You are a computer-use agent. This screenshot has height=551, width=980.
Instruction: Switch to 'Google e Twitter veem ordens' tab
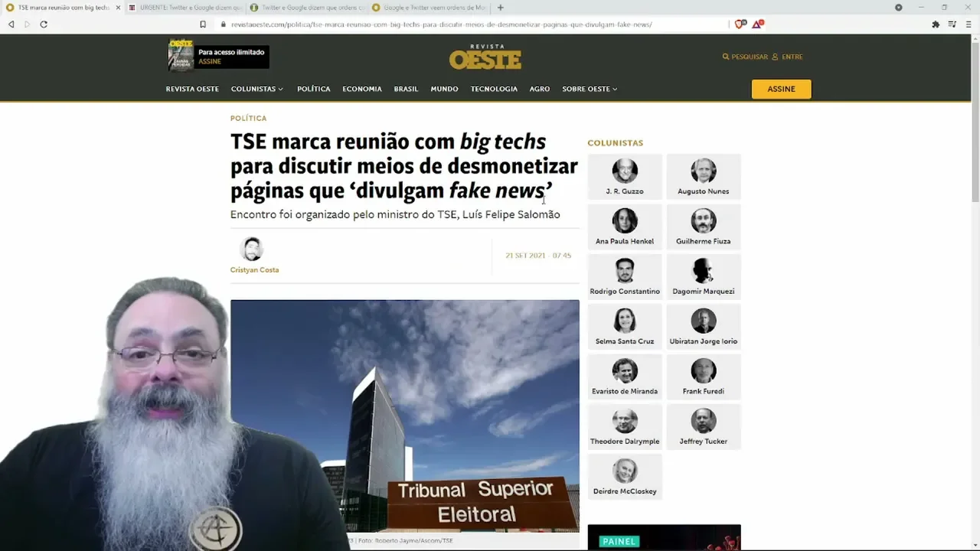coord(430,8)
